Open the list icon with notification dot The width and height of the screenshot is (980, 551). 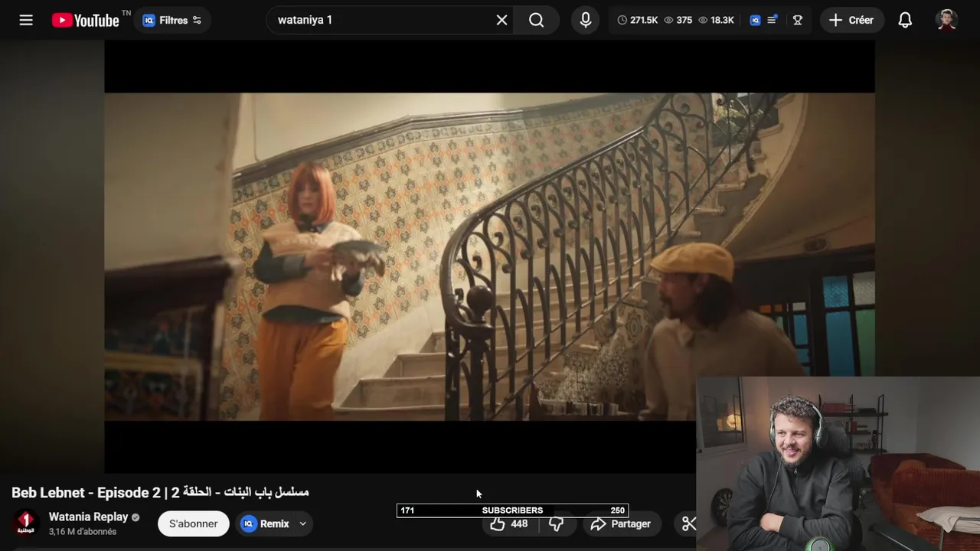(773, 20)
